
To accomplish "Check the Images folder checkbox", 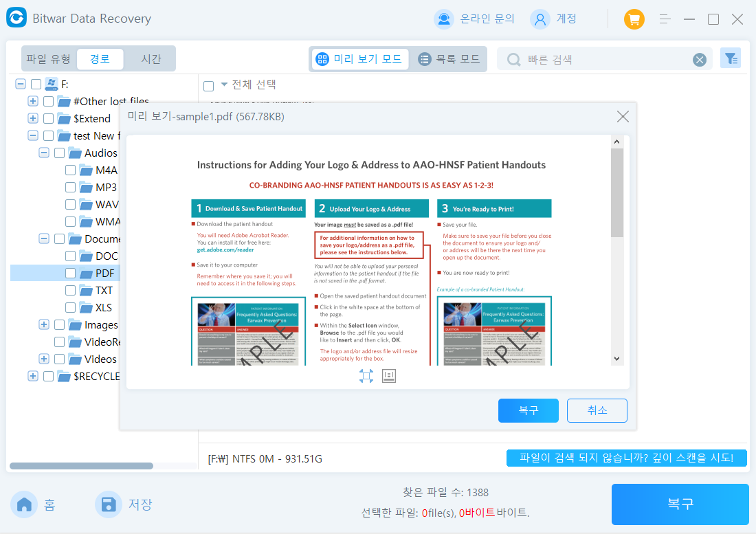I will click(x=59, y=325).
